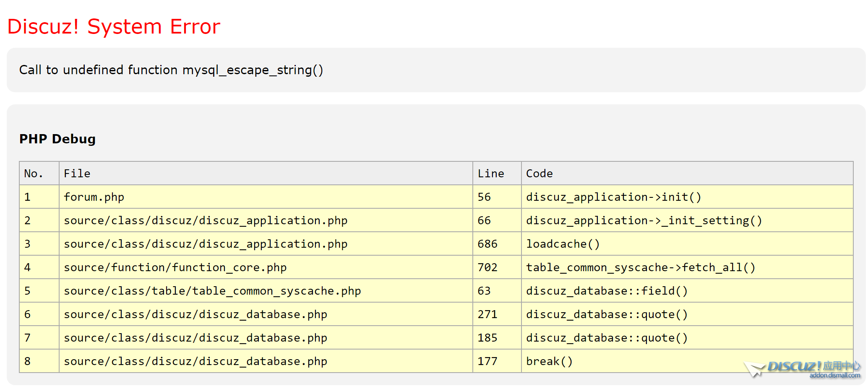Click the discuz_database::field() code cell
Viewport: 868px width, 386px height.
point(607,291)
